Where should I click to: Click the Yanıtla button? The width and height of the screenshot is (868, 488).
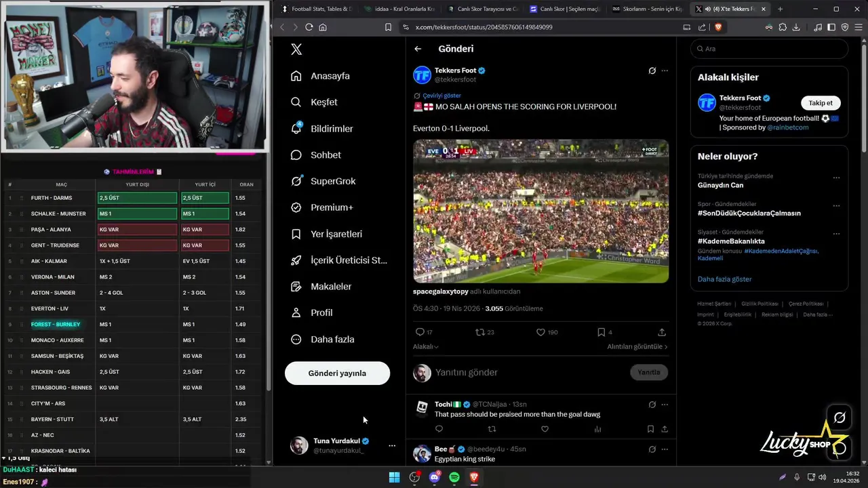649,372
